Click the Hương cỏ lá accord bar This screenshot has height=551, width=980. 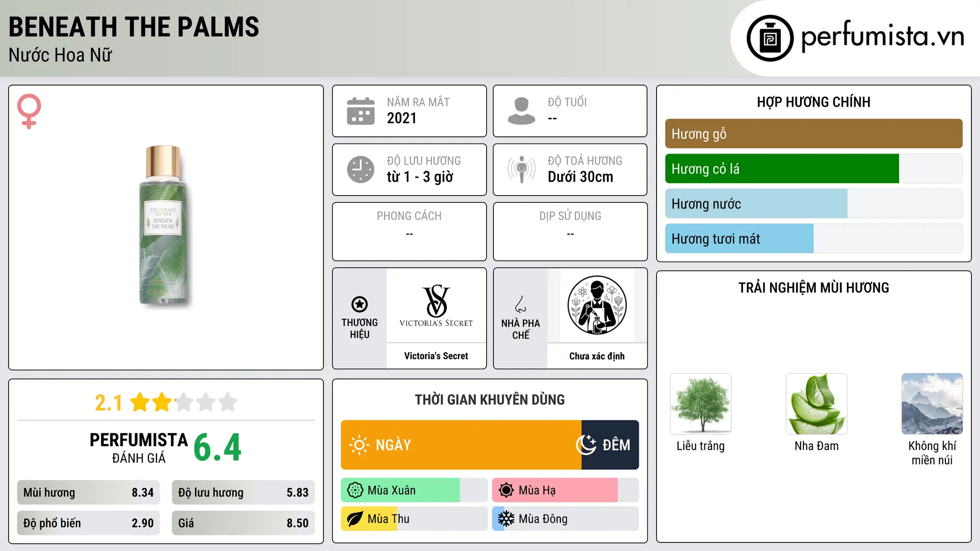[x=813, y=169]
